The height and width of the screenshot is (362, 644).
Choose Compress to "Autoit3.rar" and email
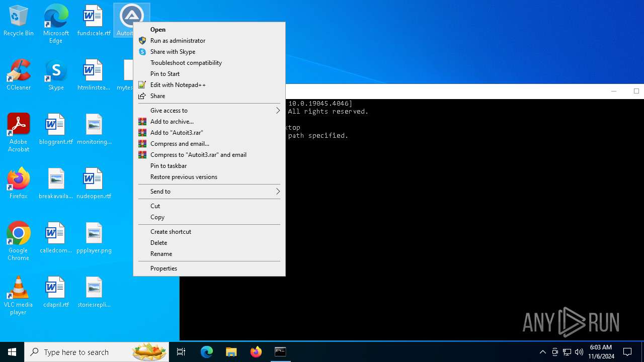click(209, 155)
